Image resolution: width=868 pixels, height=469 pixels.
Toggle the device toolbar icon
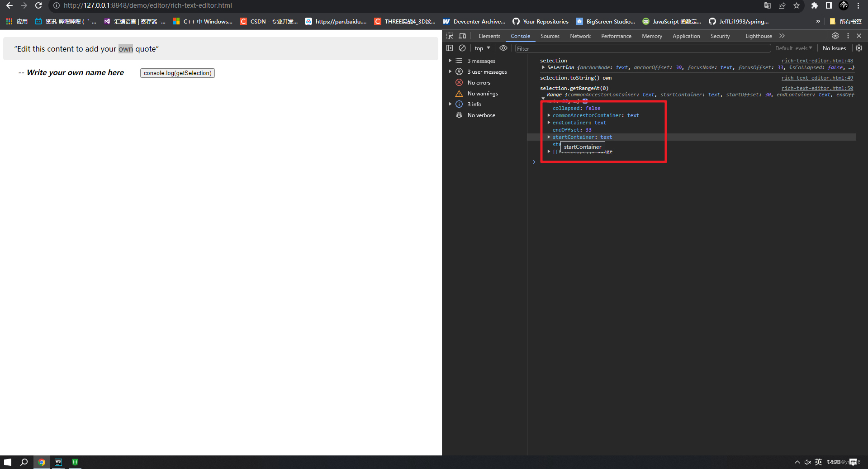(462, 36)
